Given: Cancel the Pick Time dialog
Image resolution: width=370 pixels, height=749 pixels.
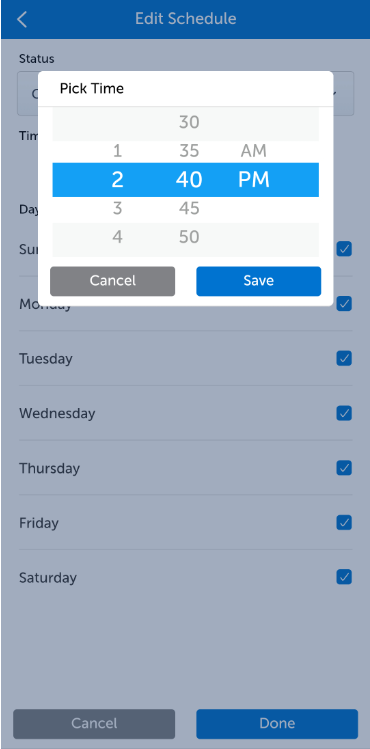Looking at the screenshot, I should [113, 281].
